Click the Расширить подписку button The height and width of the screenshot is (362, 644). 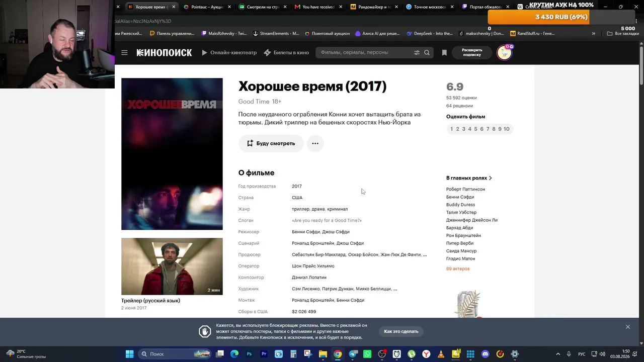(472, 52)
